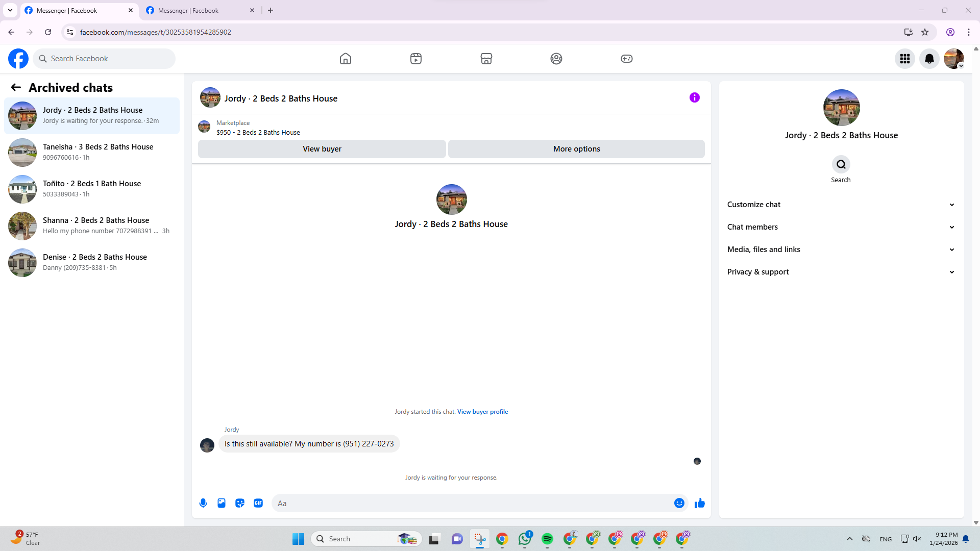Click the View buyer button
This screenshot has height=551, width=980.
tap(322, 149)
